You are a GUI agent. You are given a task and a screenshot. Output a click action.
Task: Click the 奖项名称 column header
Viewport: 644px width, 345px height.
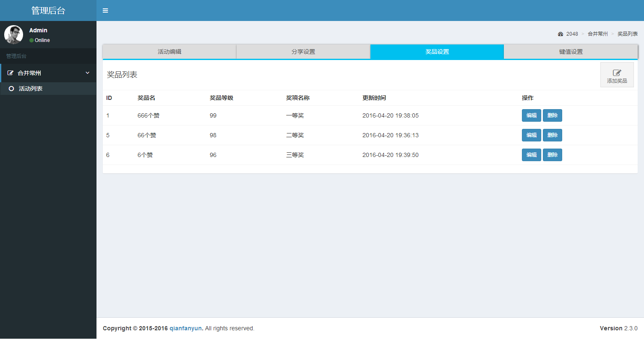click(298, 98)
